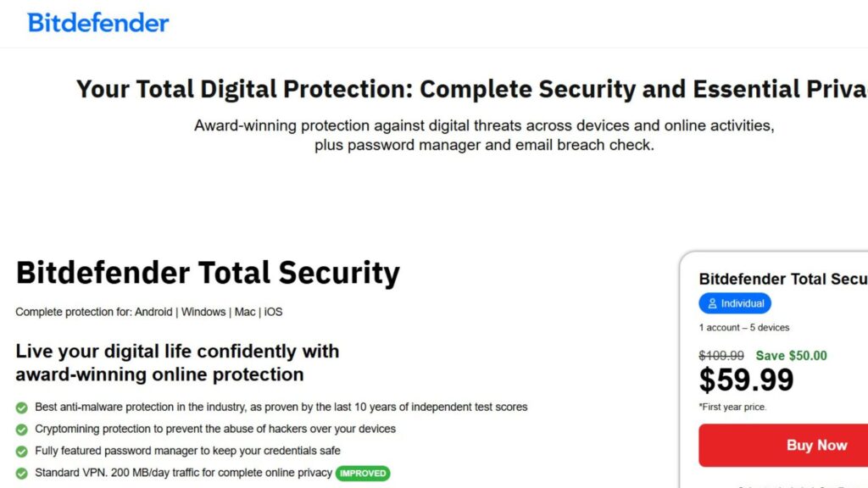Click the $59.99 price text

[746, 380]
